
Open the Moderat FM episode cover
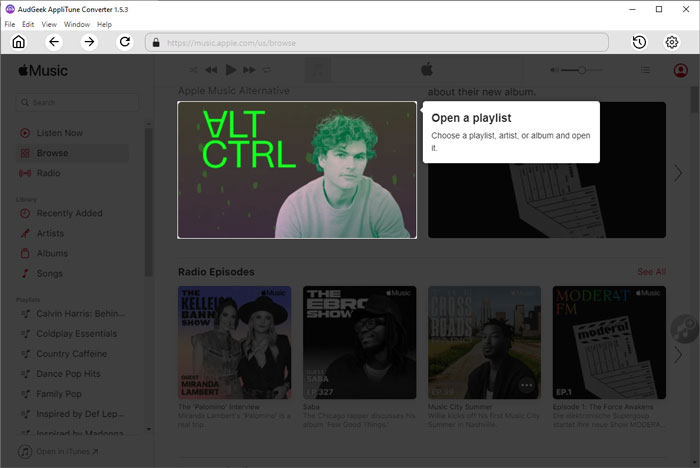[x=609, y=343]
